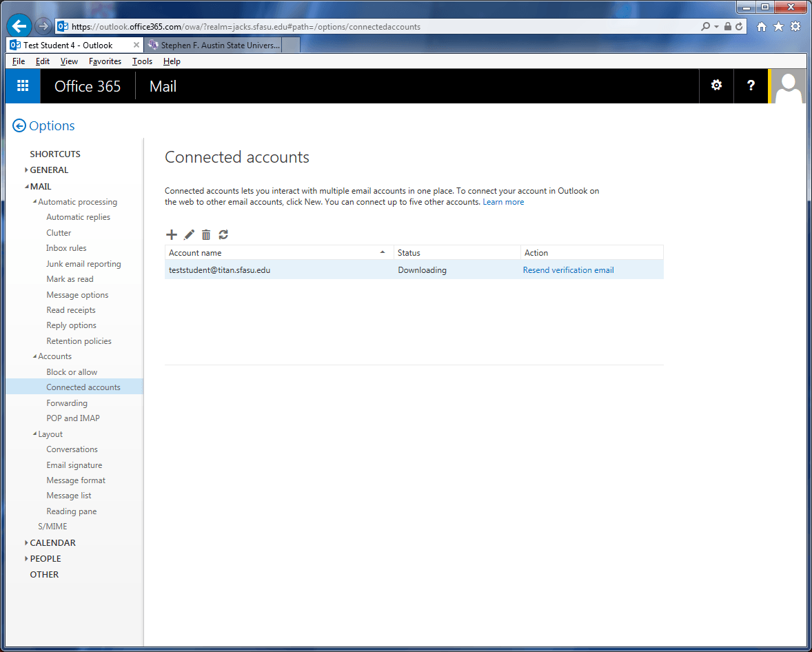Screen dimensions: 812x652
Task: Refresh the connected accounts list
Action: [223, 235]
